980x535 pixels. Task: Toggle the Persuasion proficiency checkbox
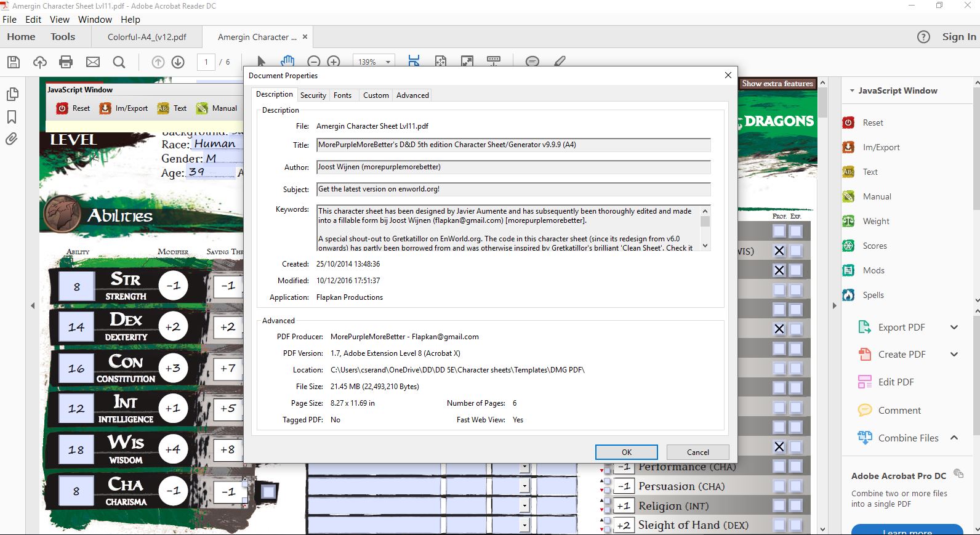tap(779, 486)
